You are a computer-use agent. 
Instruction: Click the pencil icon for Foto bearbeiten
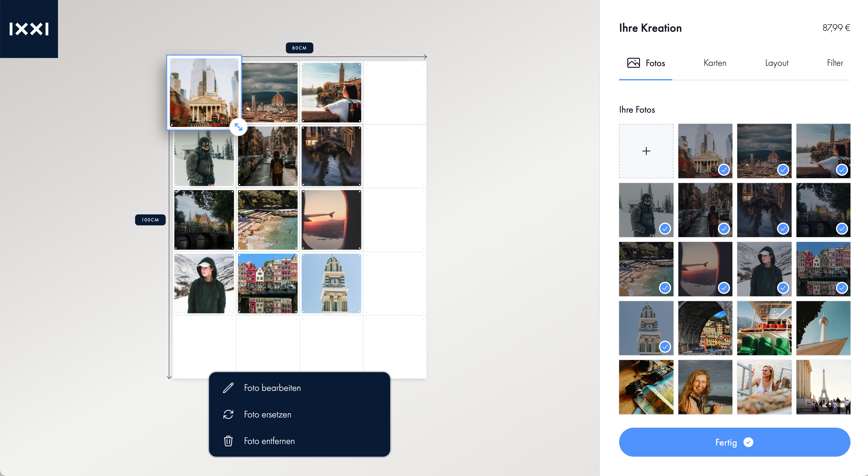(x=228, y=388)
